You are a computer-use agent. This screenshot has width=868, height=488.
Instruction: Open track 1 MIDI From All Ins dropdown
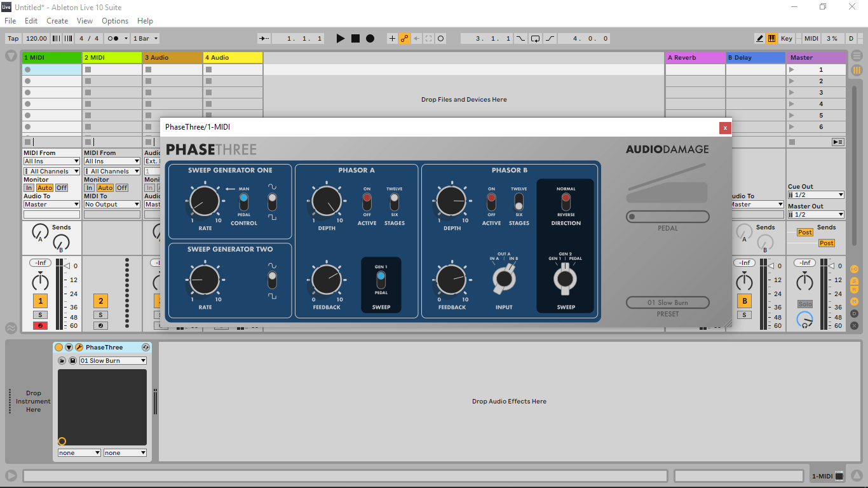(x=51, y=161)
